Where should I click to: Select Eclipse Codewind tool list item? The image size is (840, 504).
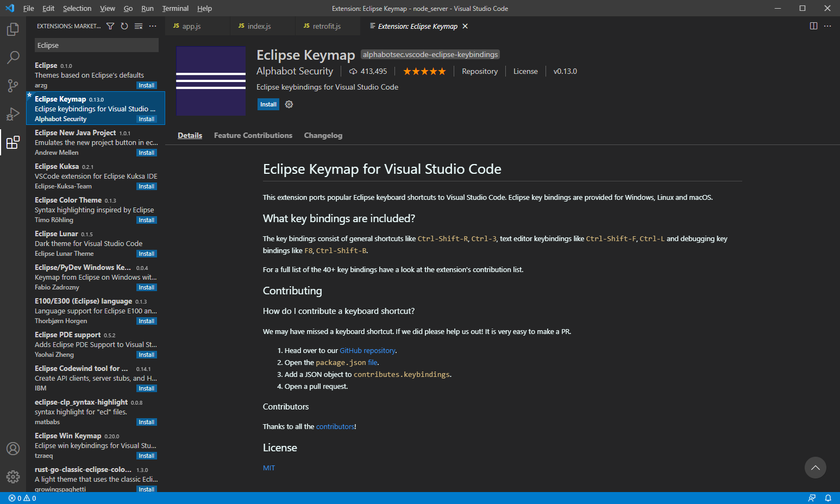[x=96, y=378]
